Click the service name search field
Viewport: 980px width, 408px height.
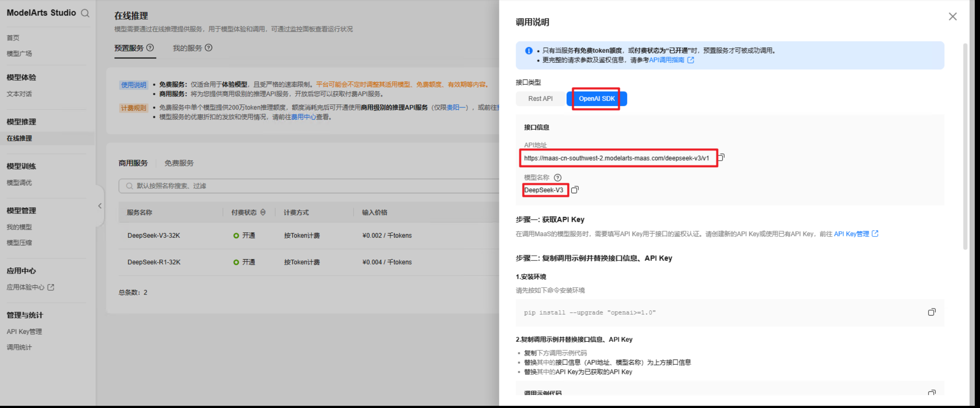[x=309, y=186]
